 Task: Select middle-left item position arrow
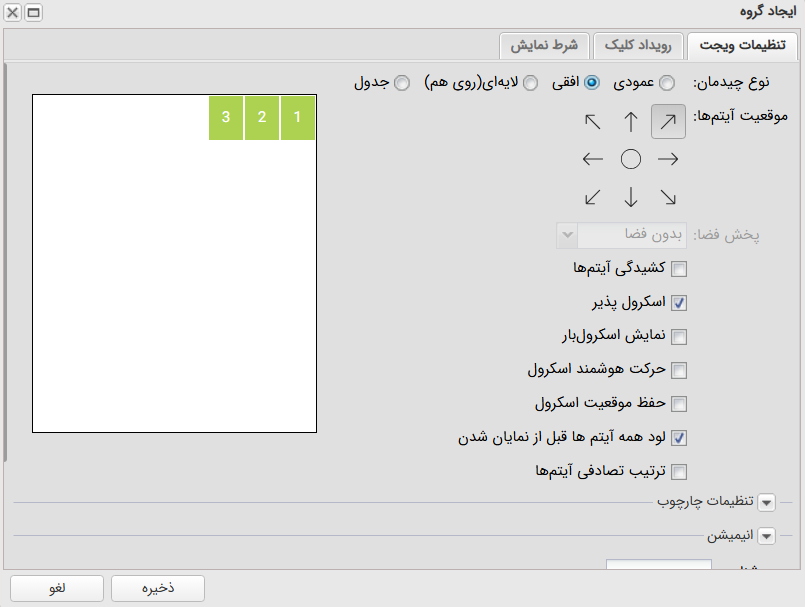(593, 159)
